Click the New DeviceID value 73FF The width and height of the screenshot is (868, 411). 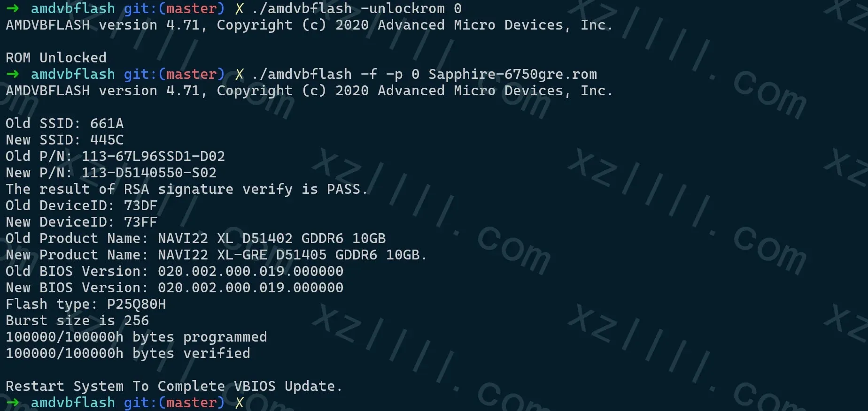click(x=140, y=222)
